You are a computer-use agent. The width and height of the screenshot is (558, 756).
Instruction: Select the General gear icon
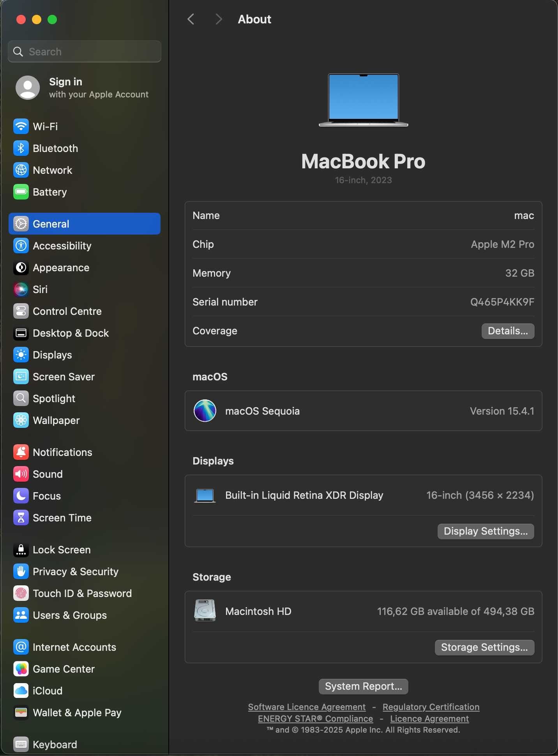pos(21,224)
